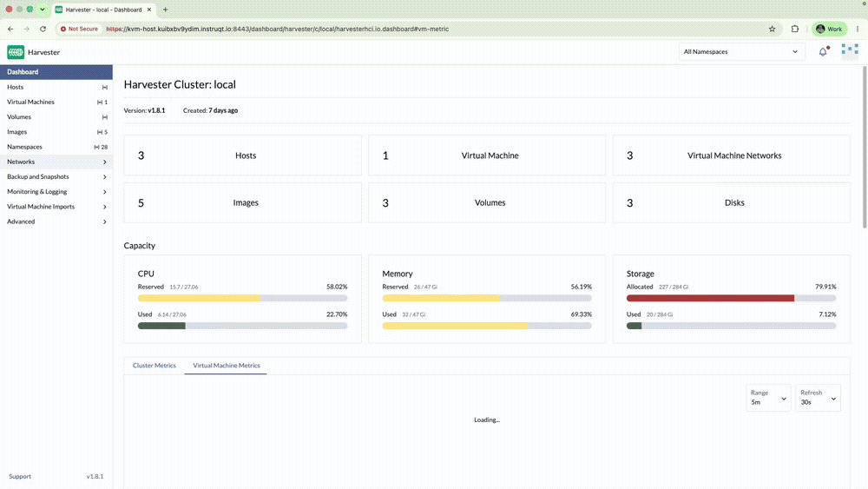Switch to the Cluster Metrics tab

coord(155,366)
